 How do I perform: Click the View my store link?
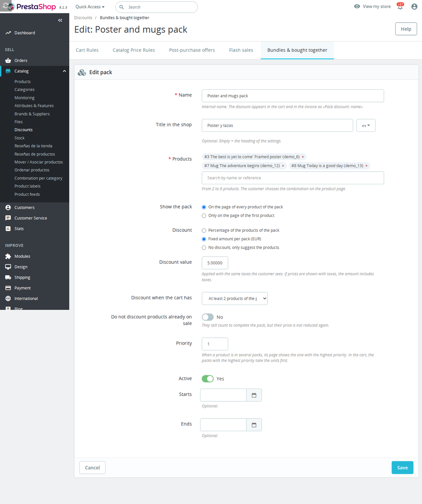[x=377, y=6]
